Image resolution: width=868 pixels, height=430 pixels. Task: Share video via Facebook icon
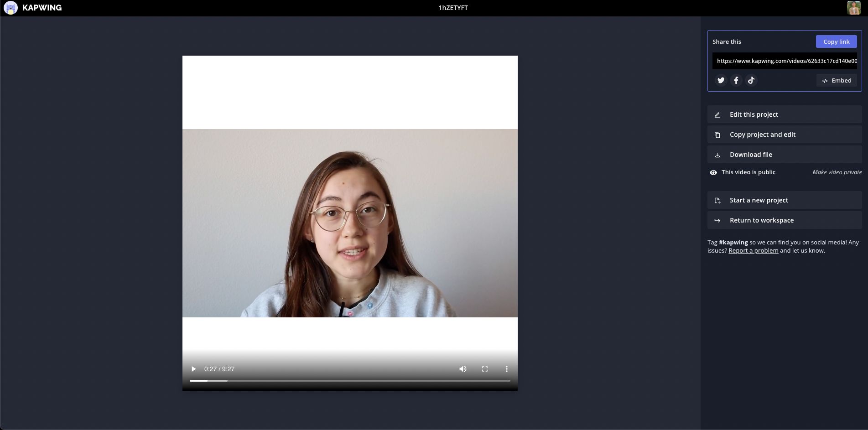pyautogui.click(x=736, y=80)
